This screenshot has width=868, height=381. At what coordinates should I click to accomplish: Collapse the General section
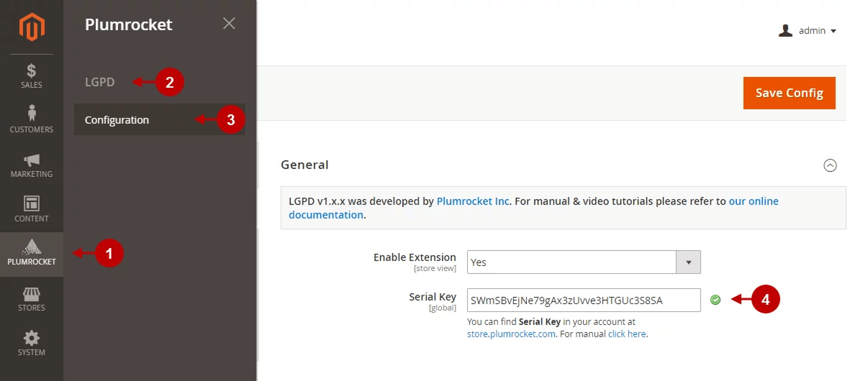830,165
